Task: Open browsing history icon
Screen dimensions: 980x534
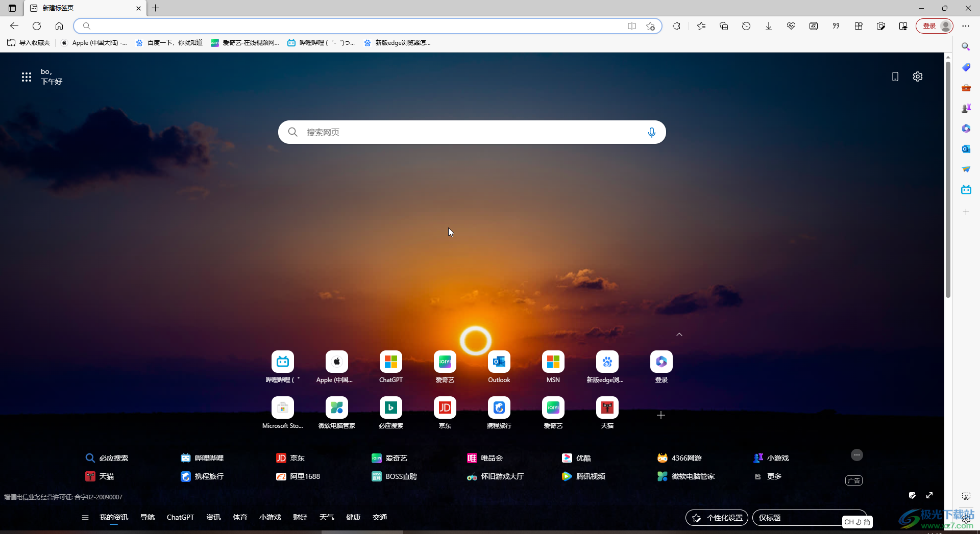Action: click(x=746, y=26)
